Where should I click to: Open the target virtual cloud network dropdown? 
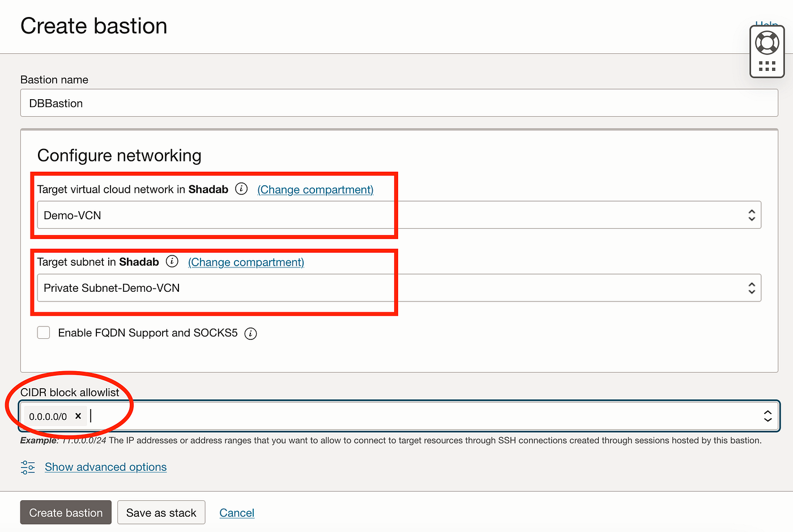point(751,215)
